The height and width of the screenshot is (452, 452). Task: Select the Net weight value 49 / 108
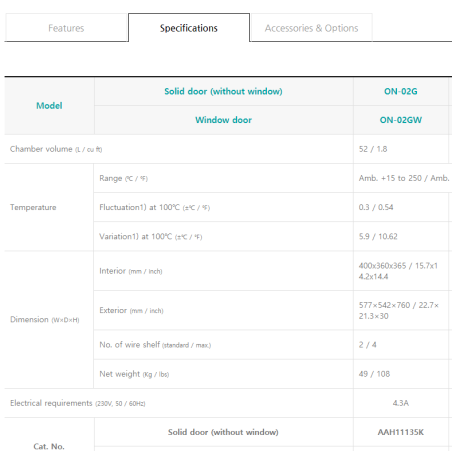[x=374, y=374]
